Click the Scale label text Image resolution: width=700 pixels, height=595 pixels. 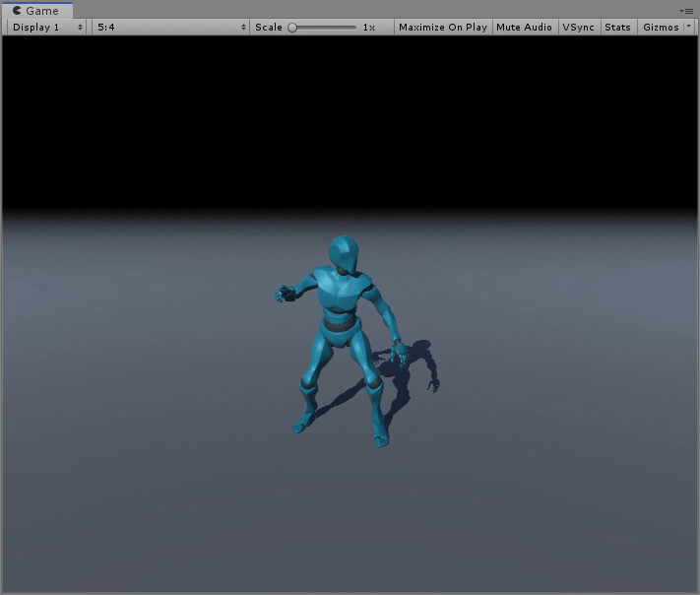[268, 28]
